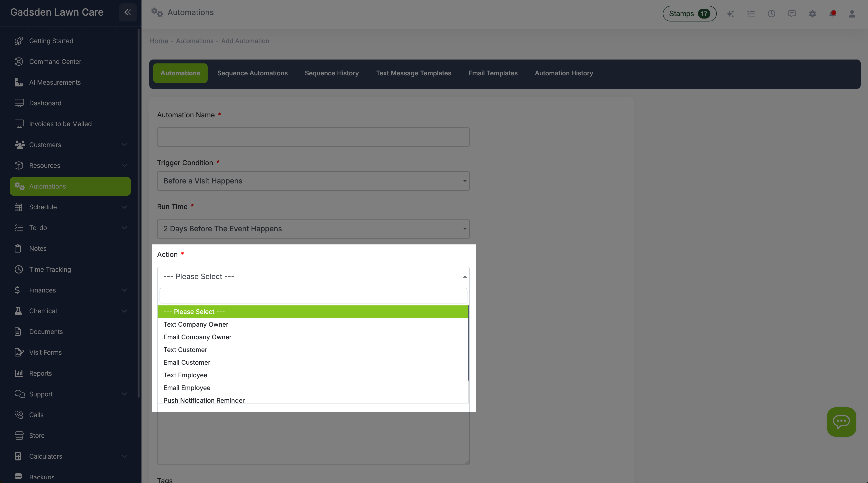The width and height of the screenshot is (868, 483).
Task: Select Email Company Owner option
Action: 197,337
